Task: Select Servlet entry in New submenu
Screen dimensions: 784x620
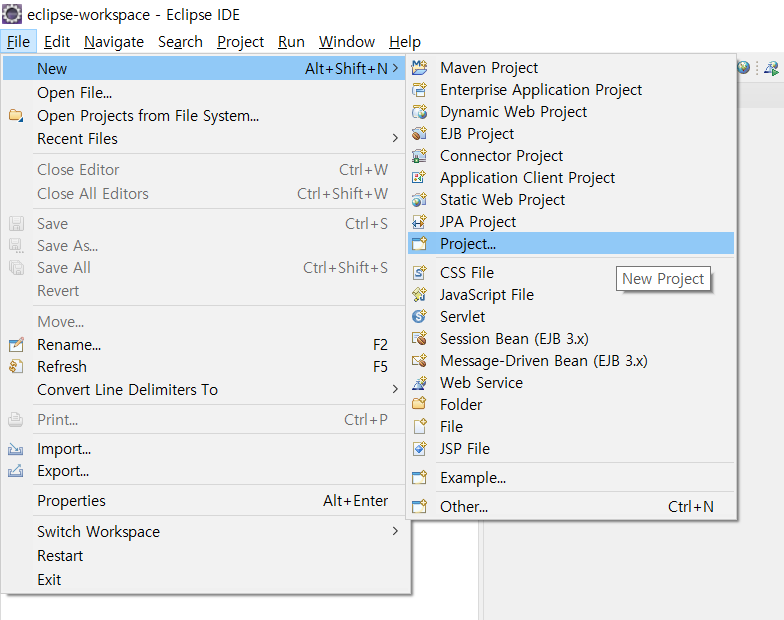Action: point(571,316)
